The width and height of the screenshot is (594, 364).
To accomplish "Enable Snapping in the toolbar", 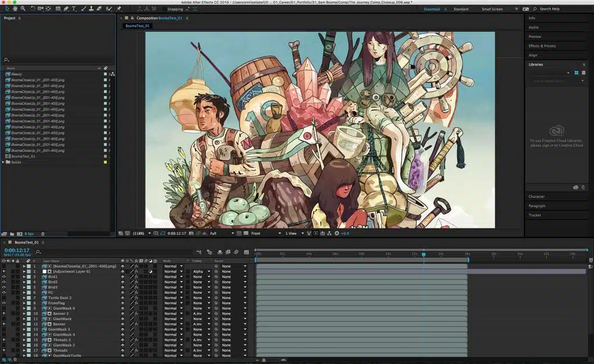I will pyautogui.click(x=163, y=9).
